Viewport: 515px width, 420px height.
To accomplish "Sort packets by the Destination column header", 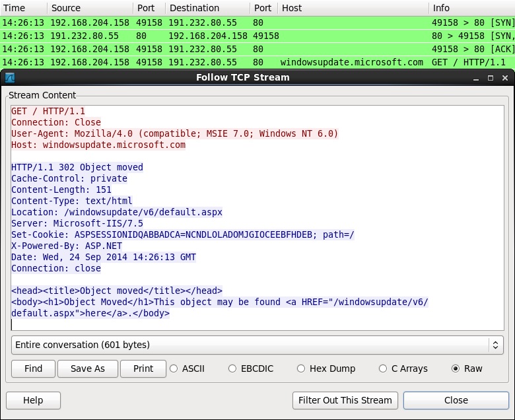I will pyautogui.click(x=207, y=8).
